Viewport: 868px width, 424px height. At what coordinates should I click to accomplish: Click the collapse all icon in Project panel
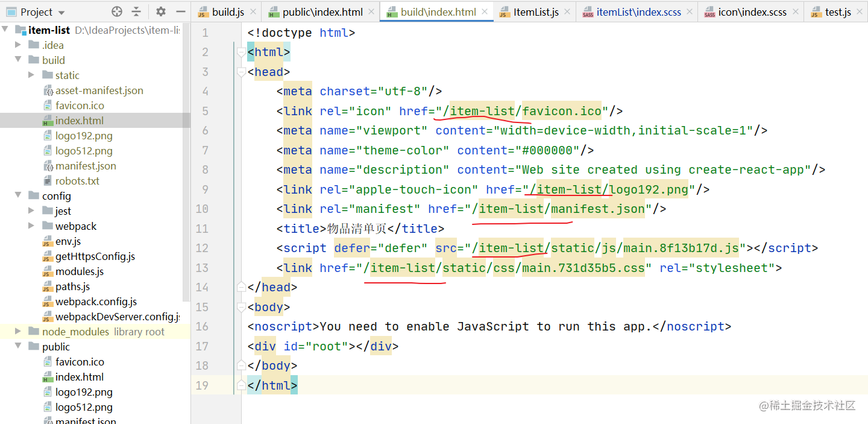(136, 11)
